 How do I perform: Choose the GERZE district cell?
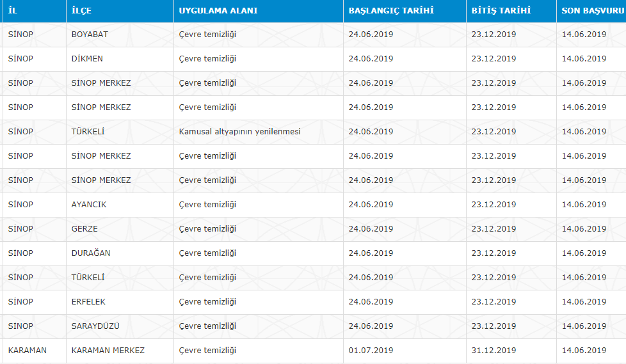(84, 229)
